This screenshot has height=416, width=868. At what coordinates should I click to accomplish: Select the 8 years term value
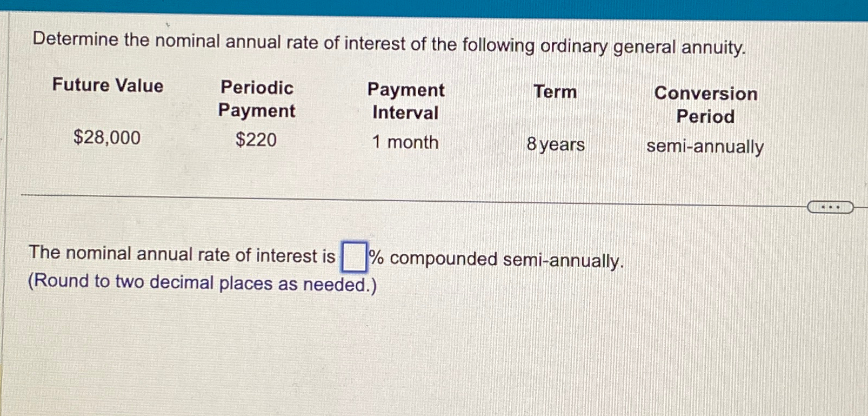(556, 144)
